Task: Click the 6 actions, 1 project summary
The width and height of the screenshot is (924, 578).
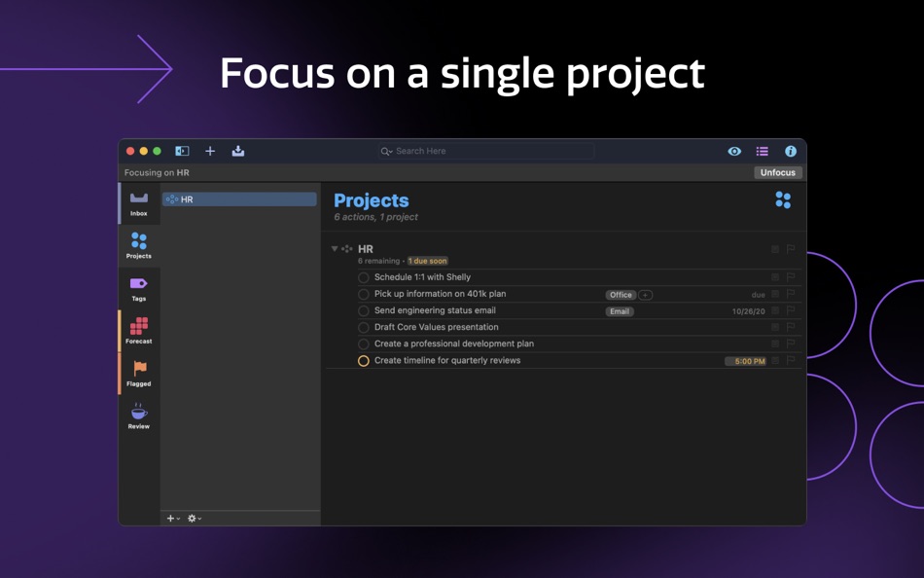Action: [376, 217]
